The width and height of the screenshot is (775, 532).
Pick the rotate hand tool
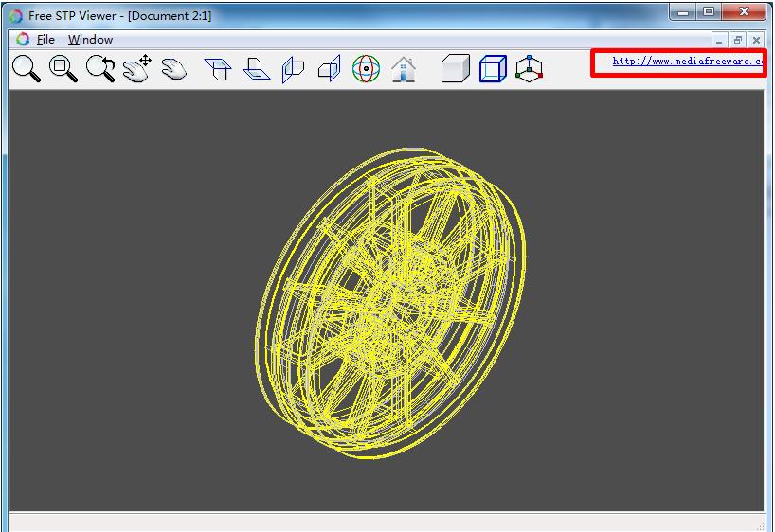tap(173, 68)
